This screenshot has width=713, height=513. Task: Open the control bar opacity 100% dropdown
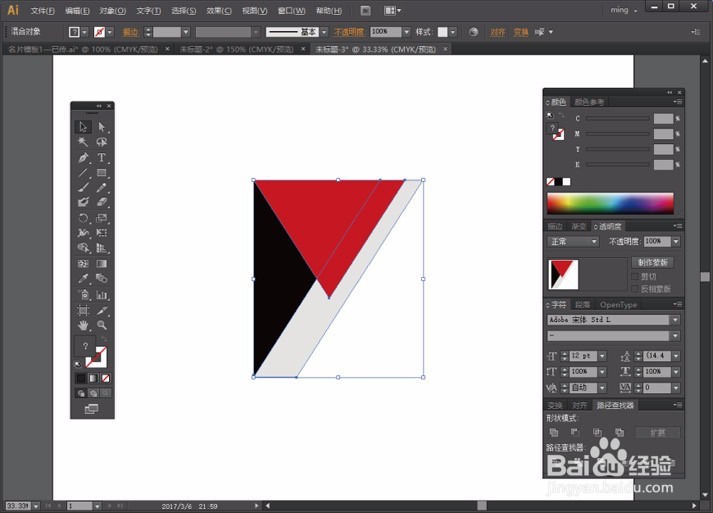click(x=407, y=32)
